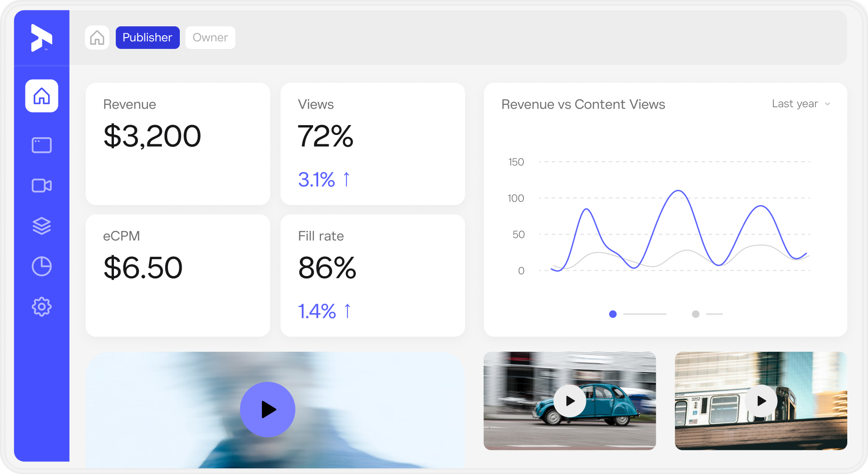Click the app logo in the sidebar
This screenshot has width=868, height=474.
(x=41, y=38)
